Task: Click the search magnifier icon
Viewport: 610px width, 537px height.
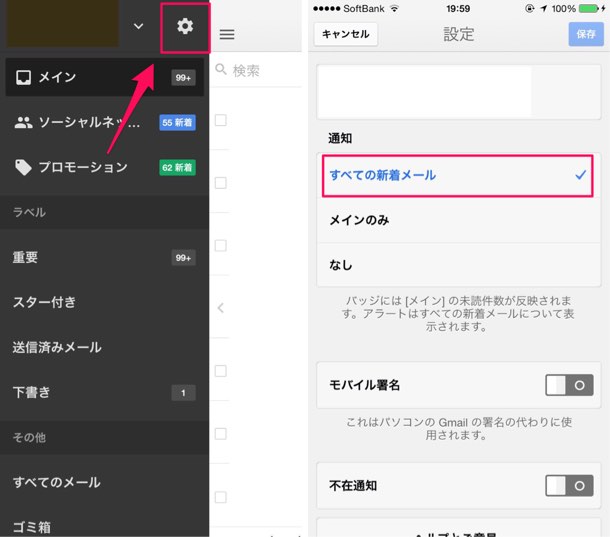Action: click(x=221, y=69)
